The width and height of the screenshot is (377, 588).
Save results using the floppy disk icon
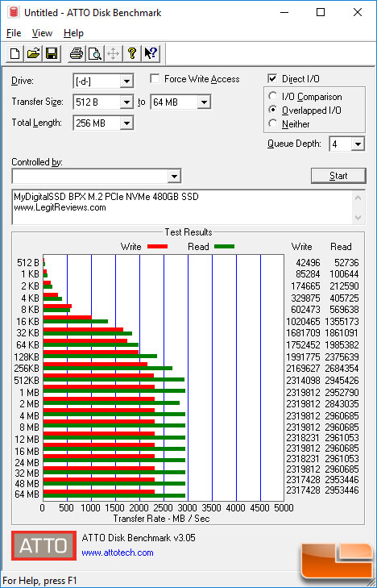(52, 54)
